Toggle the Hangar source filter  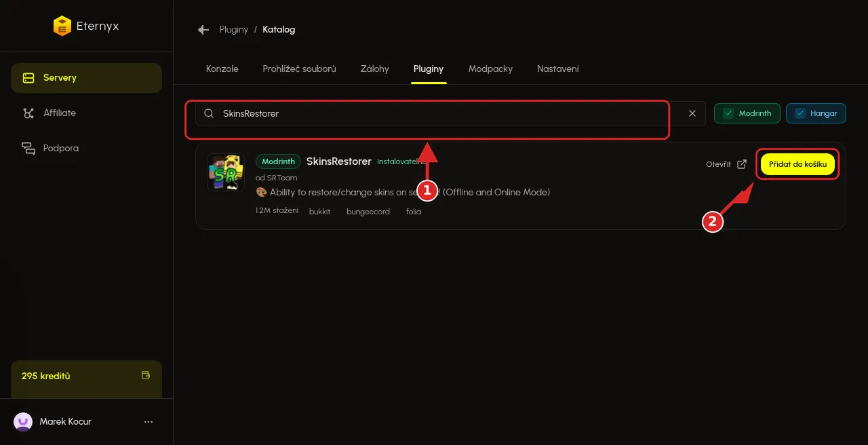[x=816, y=113]
